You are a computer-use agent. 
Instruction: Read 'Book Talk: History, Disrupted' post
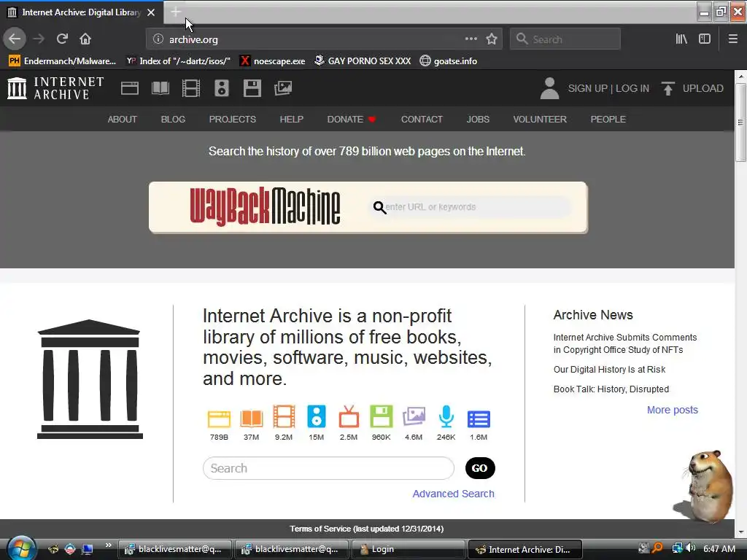click(x=611, y=389)
